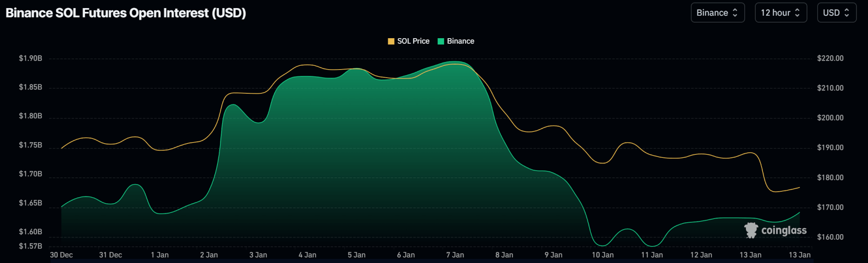Click the up-down chevron beside Binance

point(735,13)
